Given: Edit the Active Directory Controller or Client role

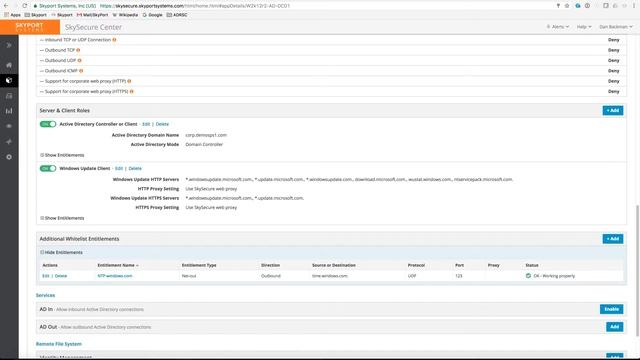Looking at the screenshot, I should click(x=146, y=124).
